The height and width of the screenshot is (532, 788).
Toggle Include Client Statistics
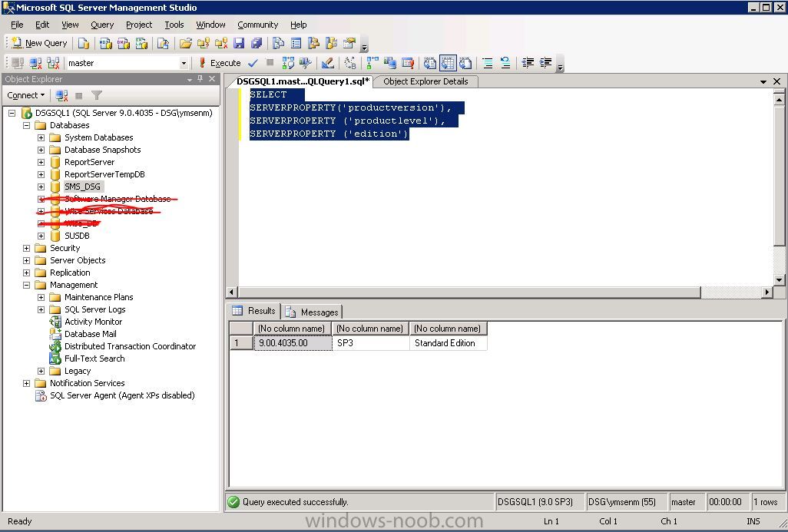390,63
